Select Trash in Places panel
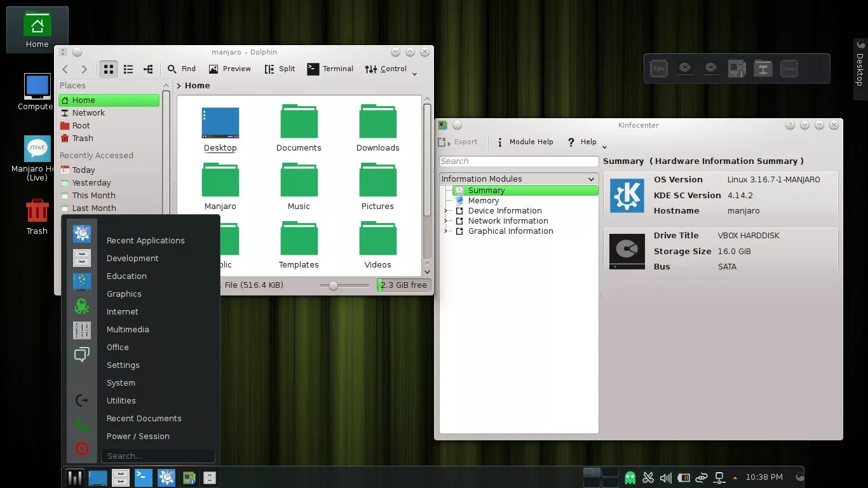868x488 pixels. click(109, 139)
